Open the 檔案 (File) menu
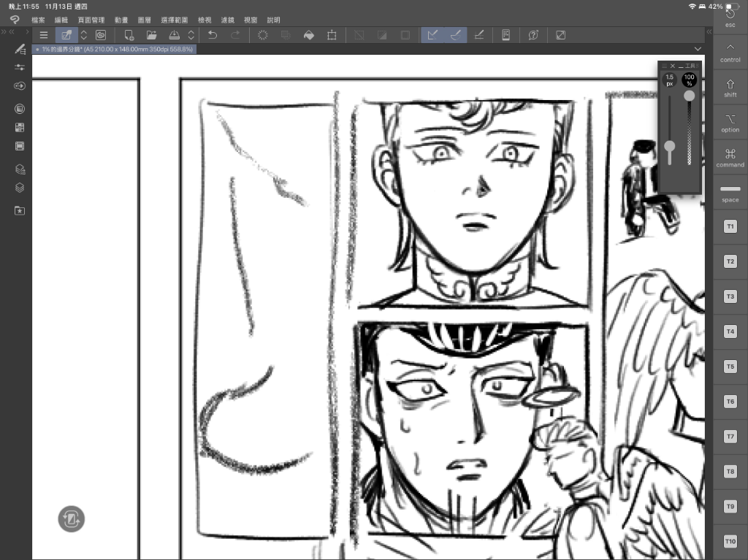Viewport: 748px width, 560px height. pos(38,20)
